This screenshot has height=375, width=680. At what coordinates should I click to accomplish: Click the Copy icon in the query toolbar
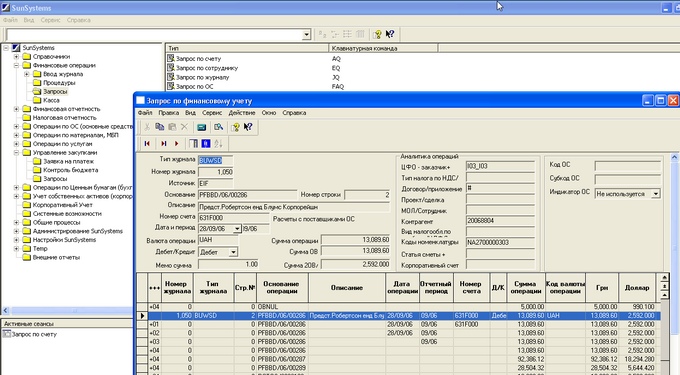[160, 127]
